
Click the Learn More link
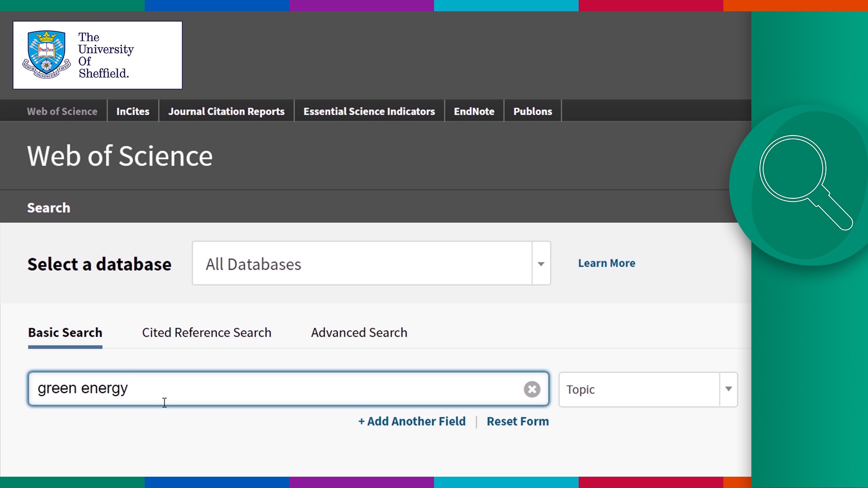click(606, 263)
